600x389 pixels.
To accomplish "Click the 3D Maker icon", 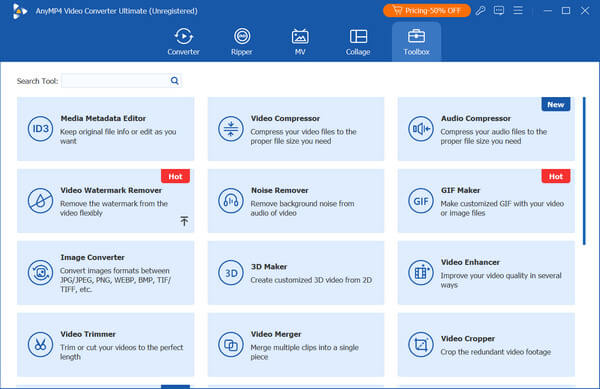I will (231, 273).
